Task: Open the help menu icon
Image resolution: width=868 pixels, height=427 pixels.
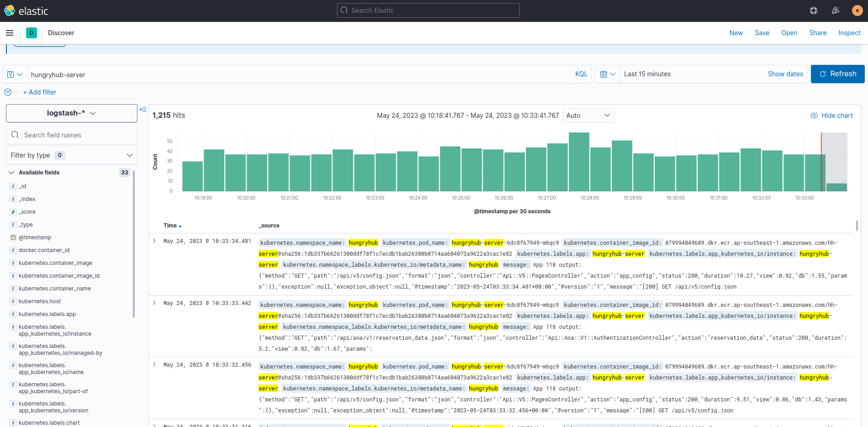Action: pos(814,11)
